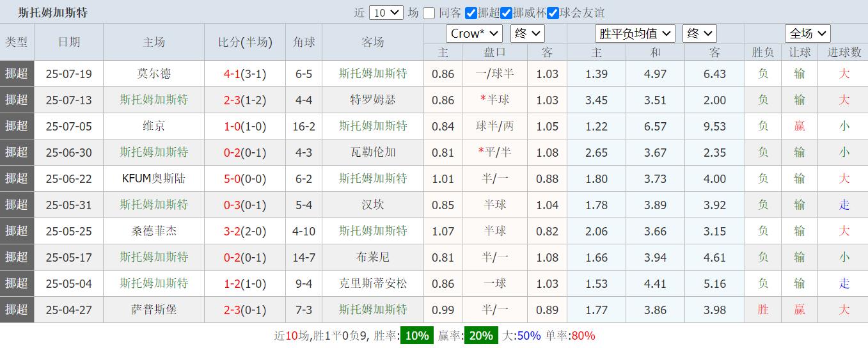The width and height of the screenshot is (868, 348).
Task: Open the 终 dropdown beside Crow*
Action: [527, 34]
